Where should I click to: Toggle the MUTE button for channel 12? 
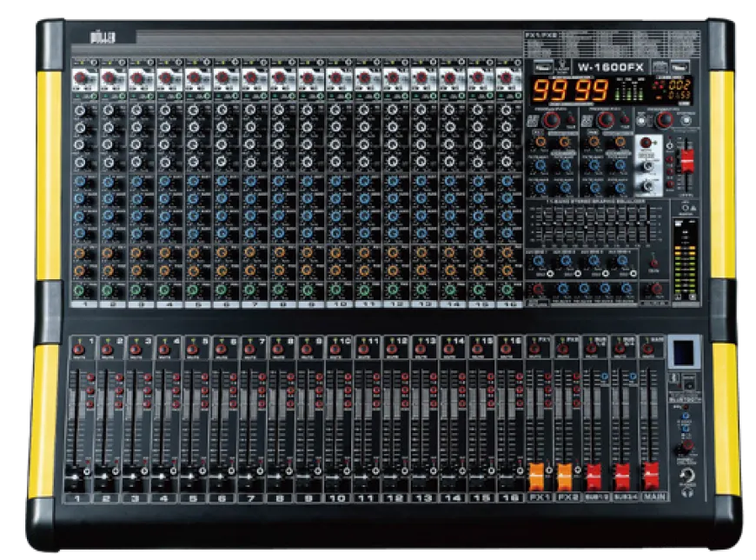[392, 349]
